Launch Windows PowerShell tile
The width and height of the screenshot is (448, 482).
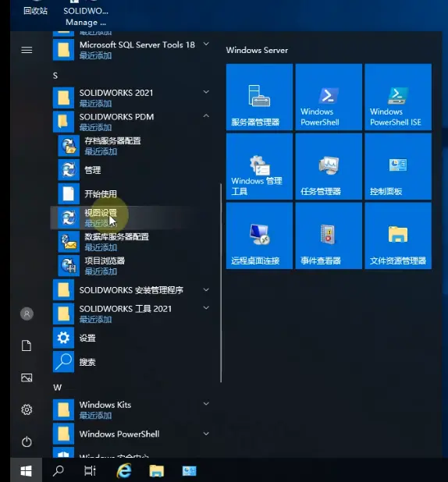[329, 97]
